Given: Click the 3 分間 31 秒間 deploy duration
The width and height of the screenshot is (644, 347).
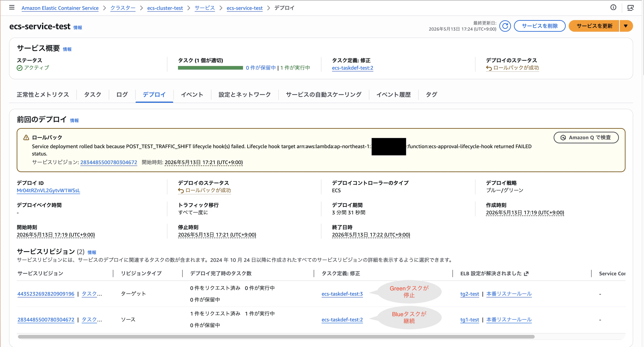Looking at the screenshot, I should tap(348, 212).
